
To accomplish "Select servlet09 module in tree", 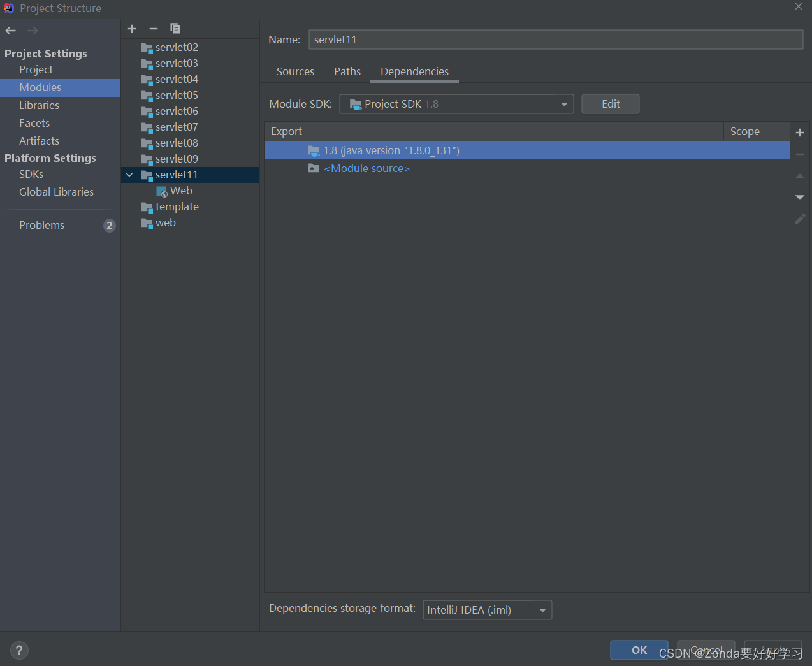I will 177,159.
